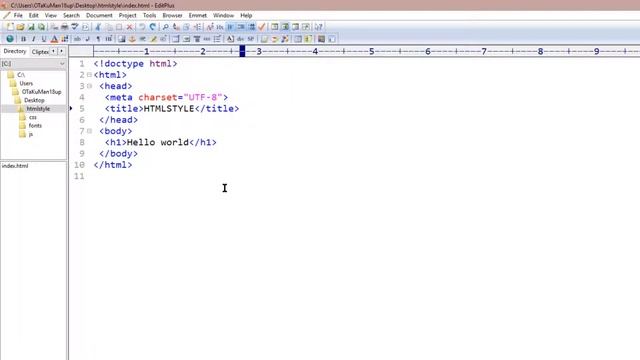The height and width of the screenshot is (360, 640).
Task: Open the Emmet menu
Action: coord(198,15)
